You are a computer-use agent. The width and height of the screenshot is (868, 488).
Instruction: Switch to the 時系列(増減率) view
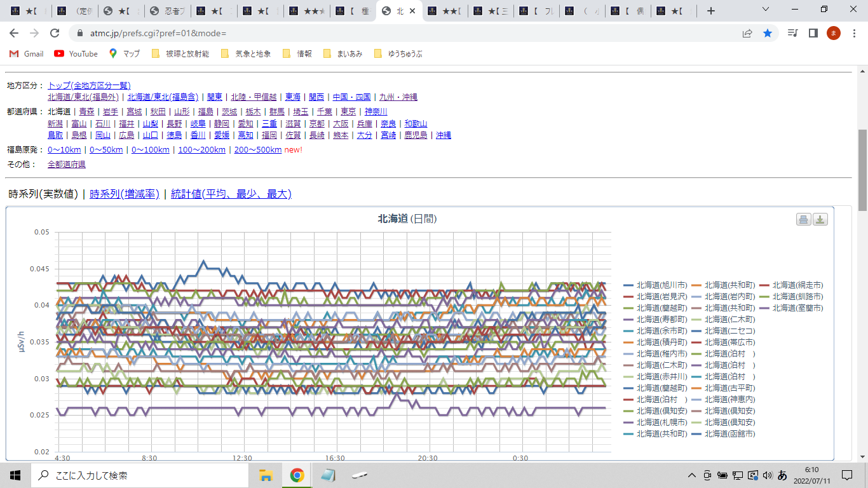pos(125,194)
